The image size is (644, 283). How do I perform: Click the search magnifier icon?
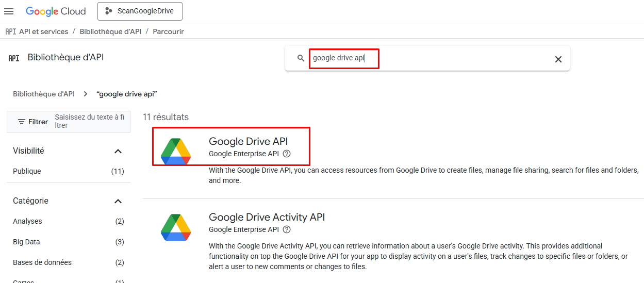[301, 58]
